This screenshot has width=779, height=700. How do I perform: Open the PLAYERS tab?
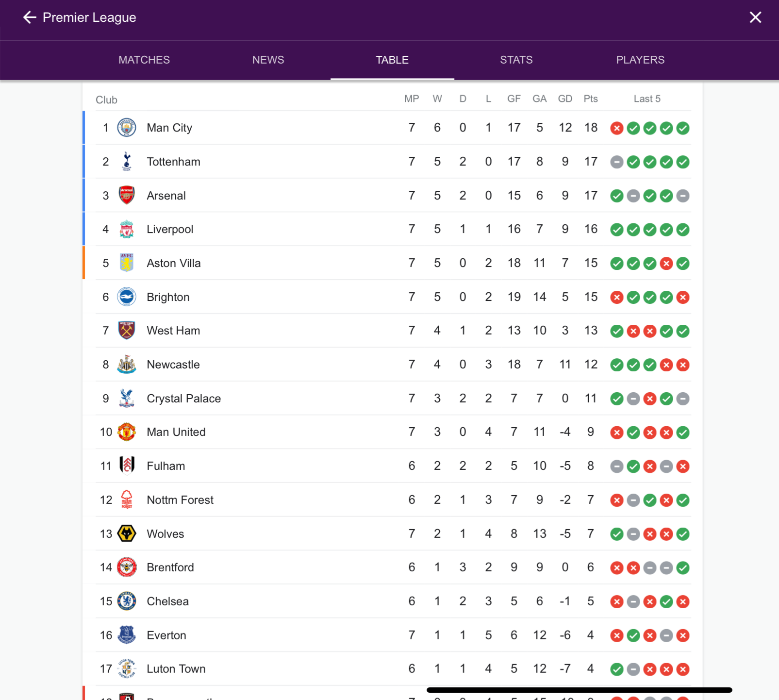pyautogui.click(x=640, y=60)
